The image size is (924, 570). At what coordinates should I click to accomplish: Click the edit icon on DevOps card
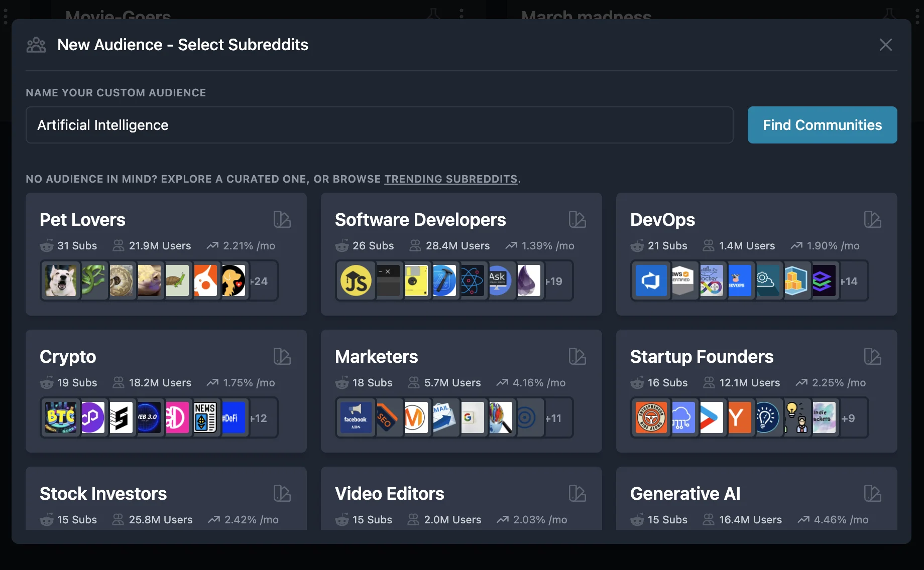pos(872,219)
